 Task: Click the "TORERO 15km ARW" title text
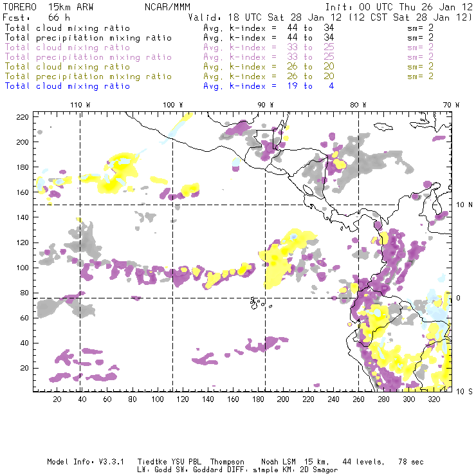[48, 7]
